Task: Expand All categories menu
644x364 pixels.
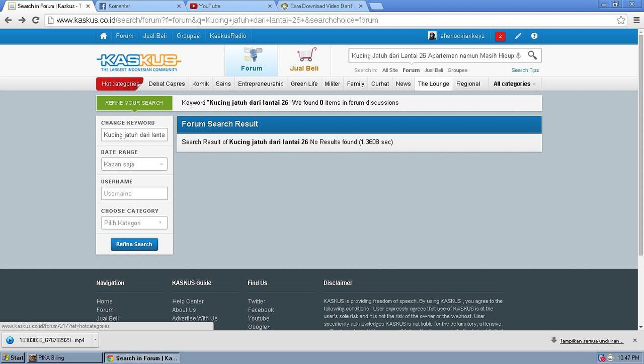Action: [514, 84]
